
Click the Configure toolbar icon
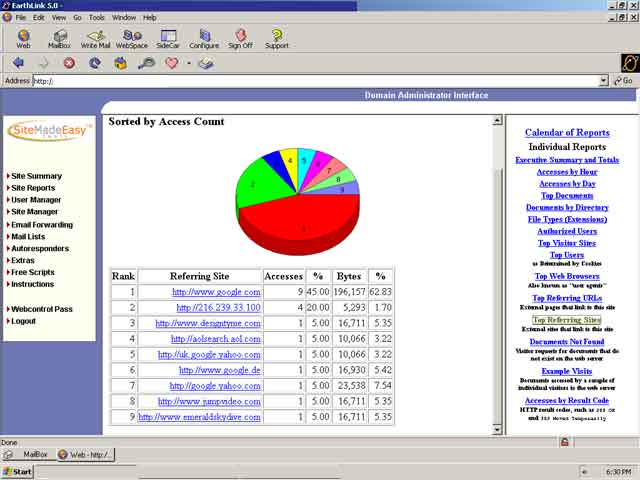(x=204, y=38)
